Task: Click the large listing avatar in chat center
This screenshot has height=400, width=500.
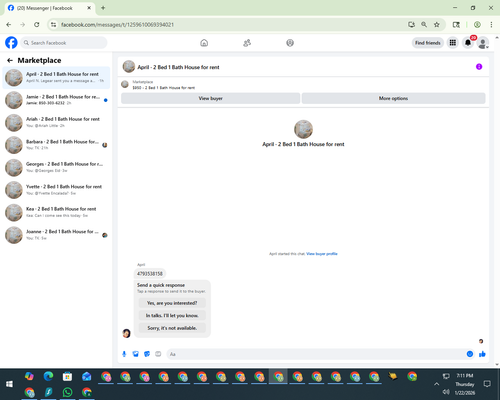Action: click(x=303, y=129)
